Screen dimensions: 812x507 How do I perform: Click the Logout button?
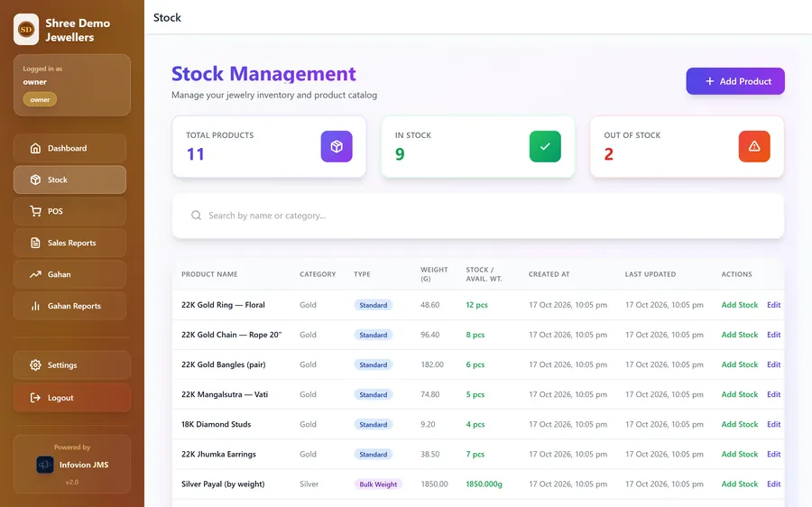(72, 398)
